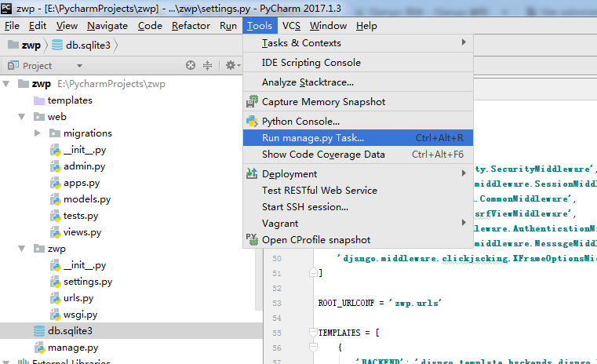Viewport: 597px width, 364px height.
Task: Click the Python file icon for settings.py
Action: 56,282
